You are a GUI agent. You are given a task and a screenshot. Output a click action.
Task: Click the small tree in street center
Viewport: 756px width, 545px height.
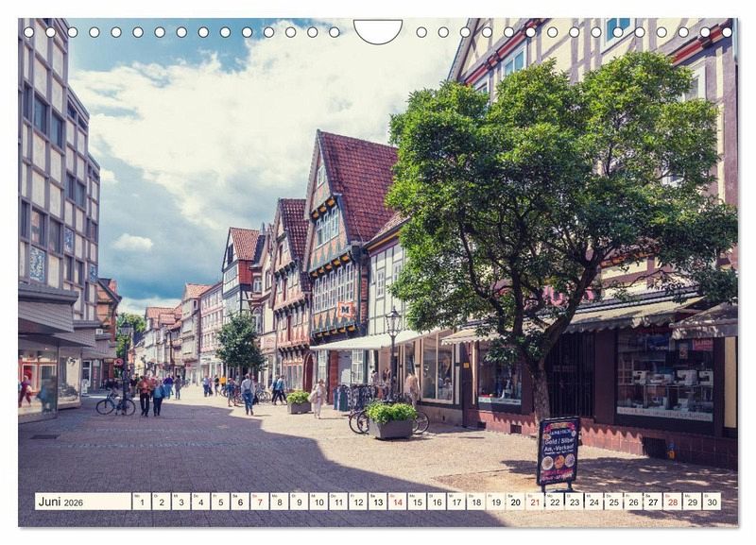[239, 345]
